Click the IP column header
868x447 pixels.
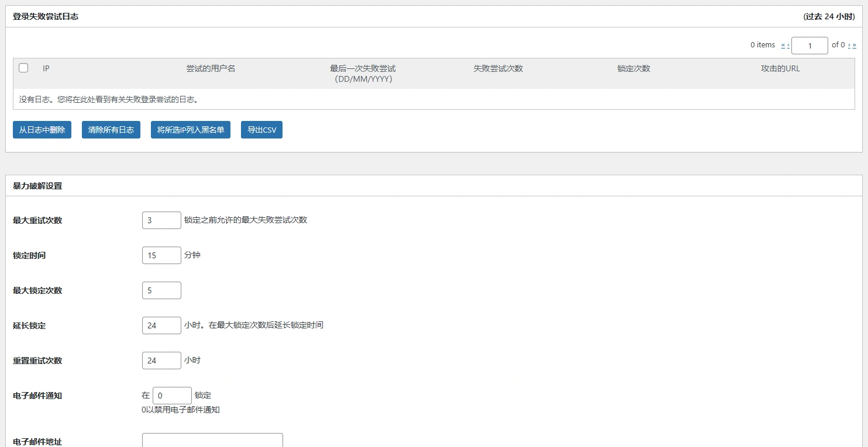(x=46, y=68)
